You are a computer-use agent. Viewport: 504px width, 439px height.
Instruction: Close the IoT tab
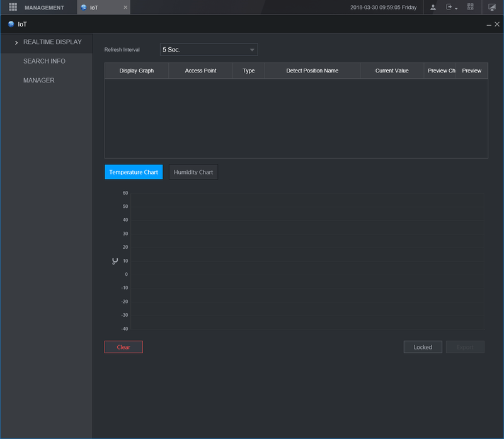point(125,8)
